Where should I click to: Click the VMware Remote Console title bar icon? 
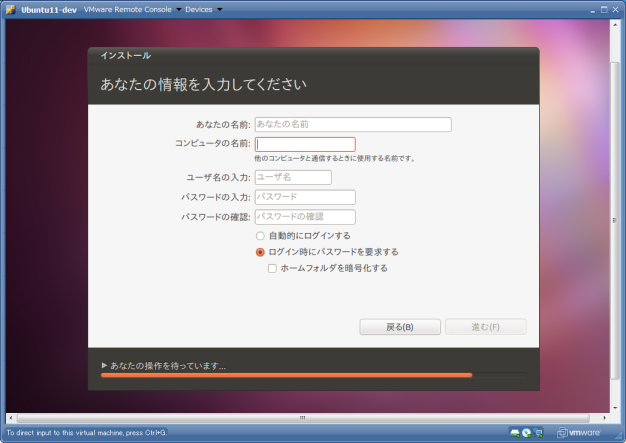coord(10,9)
